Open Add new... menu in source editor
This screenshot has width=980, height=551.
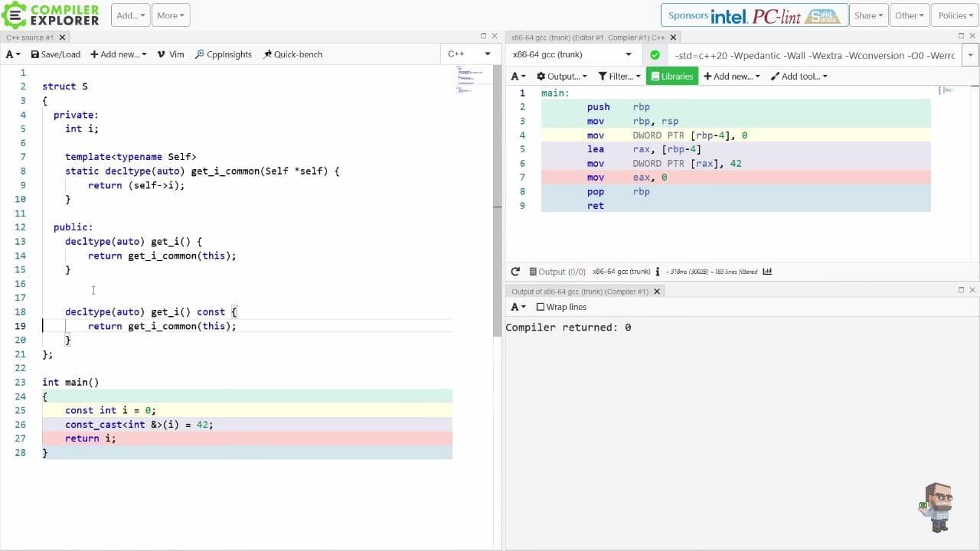pos(118,54)
